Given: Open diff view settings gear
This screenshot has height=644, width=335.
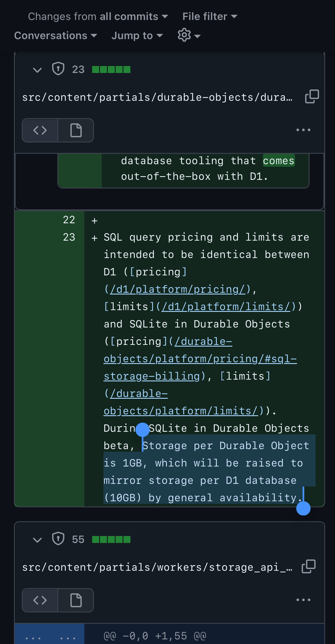Looking at the screenshot, I should 189,35.
